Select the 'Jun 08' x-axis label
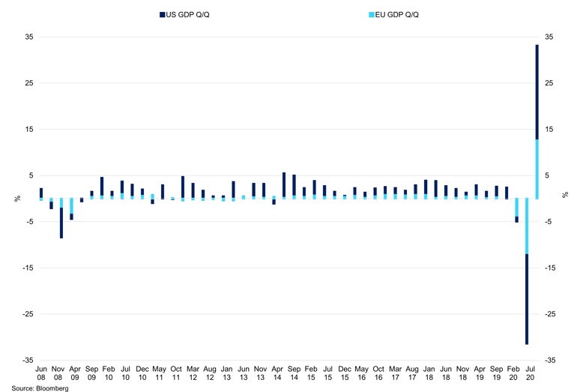 coord(40,374)
